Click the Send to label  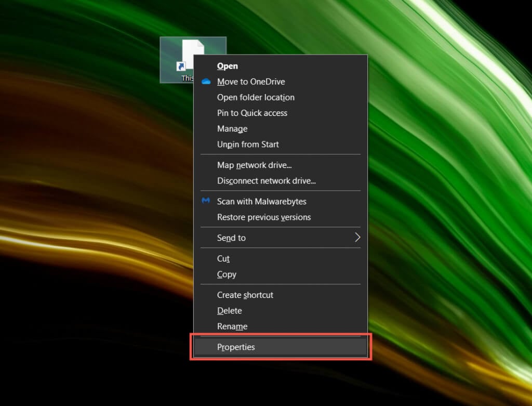click(231, 238)
